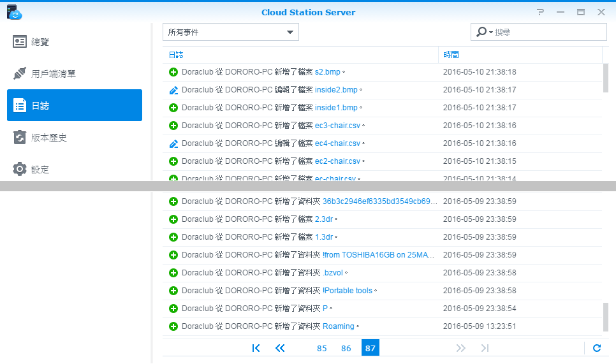Open the search options magnifier dropdown

484,32
